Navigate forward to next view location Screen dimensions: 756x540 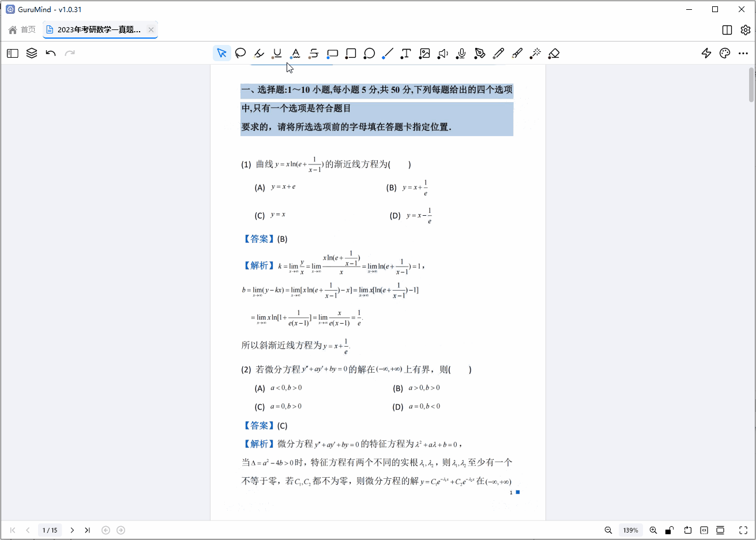121,530
